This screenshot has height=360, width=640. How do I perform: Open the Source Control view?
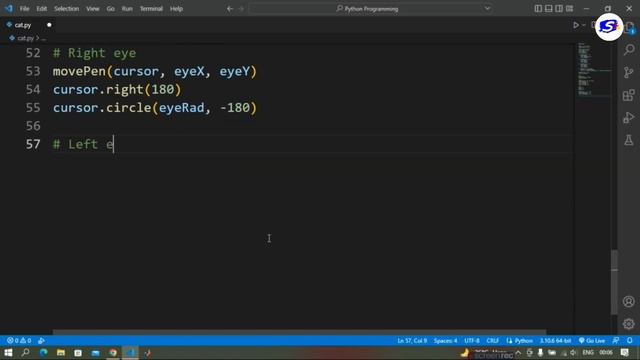click(629, 72)
